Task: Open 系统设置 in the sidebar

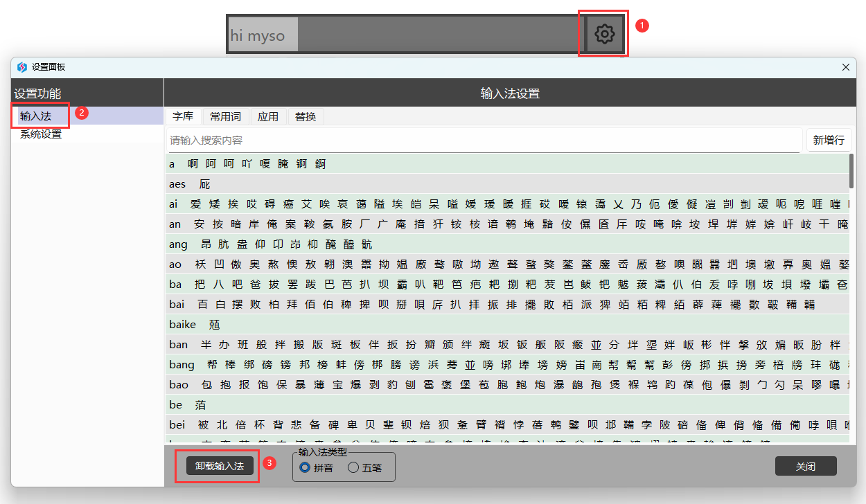Action: (x=41, y=134)
